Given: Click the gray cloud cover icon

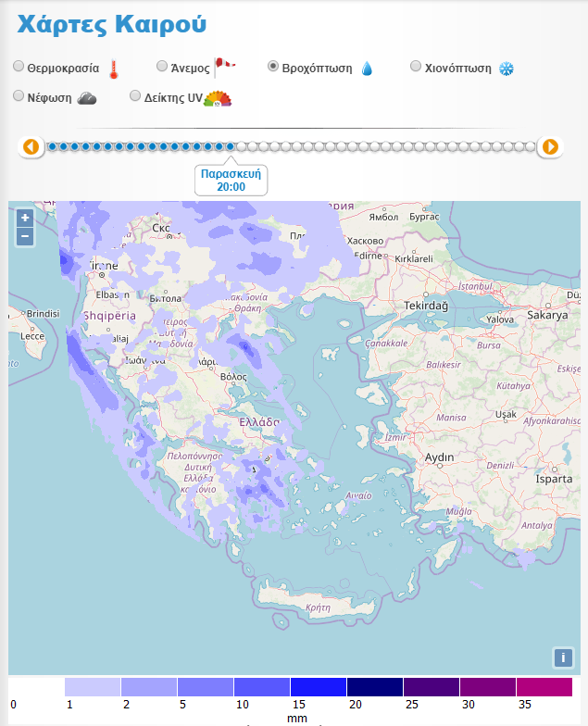Looking at the screenshot, I should point(87,98).
